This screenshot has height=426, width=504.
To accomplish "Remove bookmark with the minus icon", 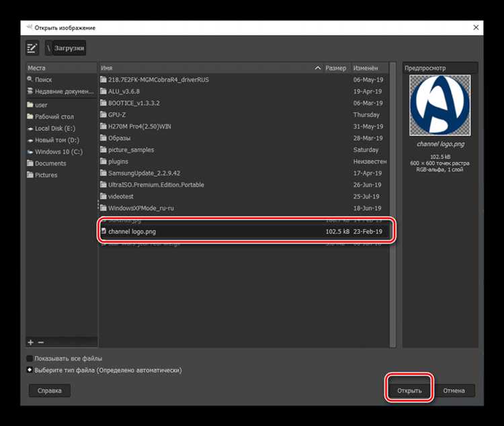I will click(x=41, y=343).
